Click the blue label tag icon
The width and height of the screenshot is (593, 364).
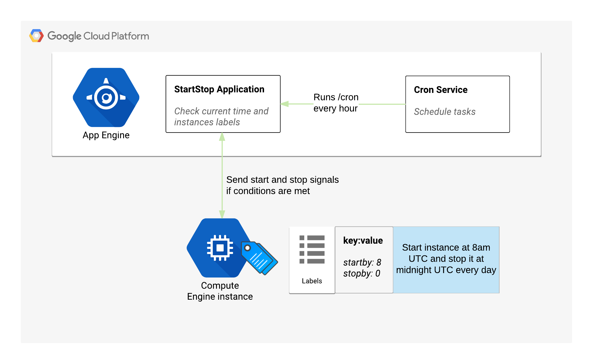[259, 258]
